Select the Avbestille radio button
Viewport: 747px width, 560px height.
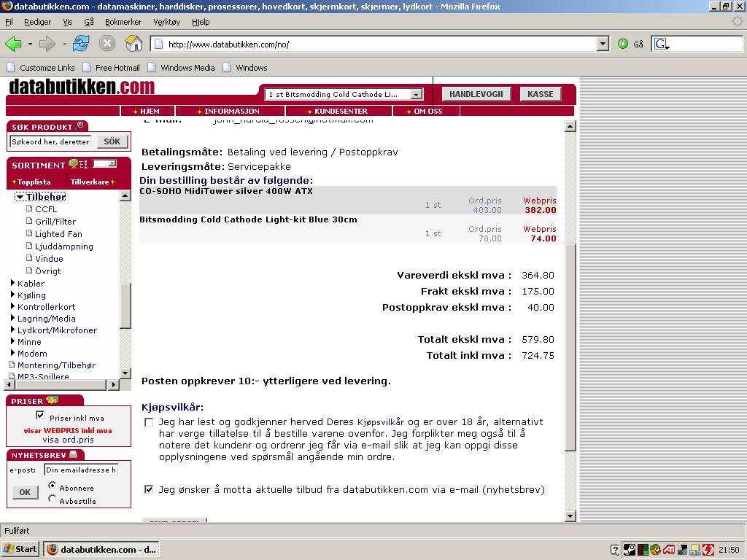(x=52, y=499)
